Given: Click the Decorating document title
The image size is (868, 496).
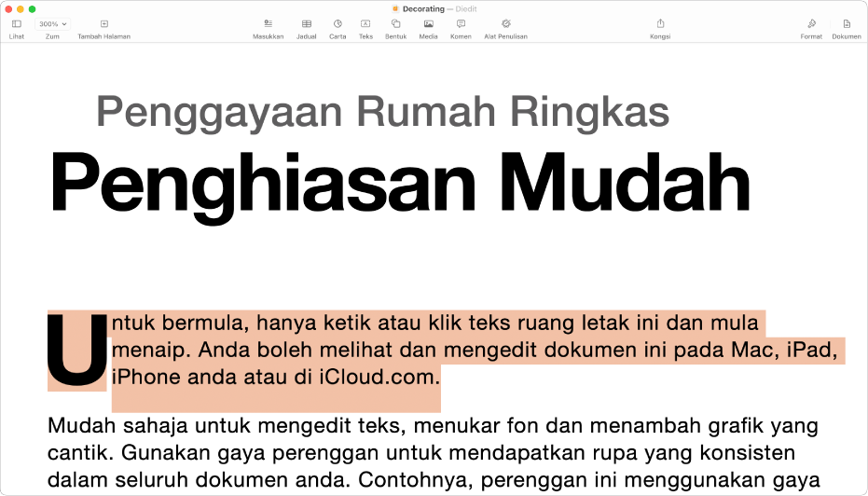Looking at the screenshot, I should pos(423,9).
